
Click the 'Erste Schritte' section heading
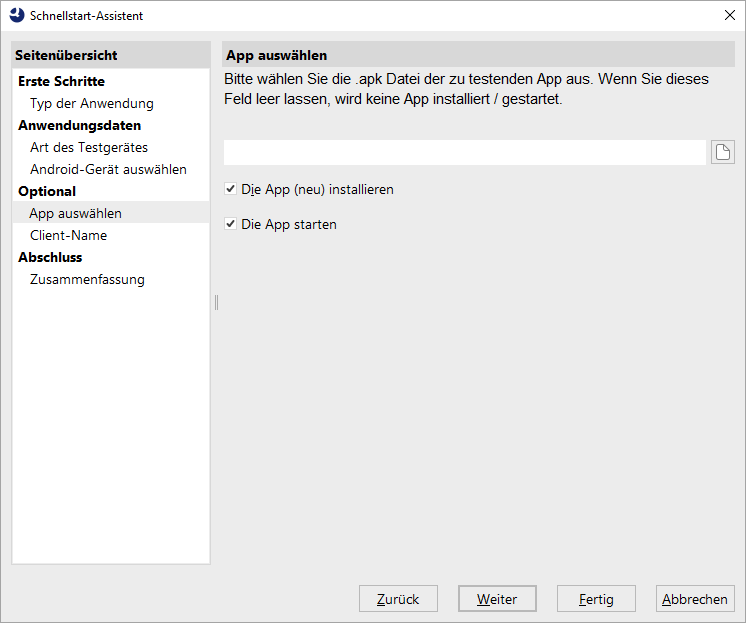point(61,81)
